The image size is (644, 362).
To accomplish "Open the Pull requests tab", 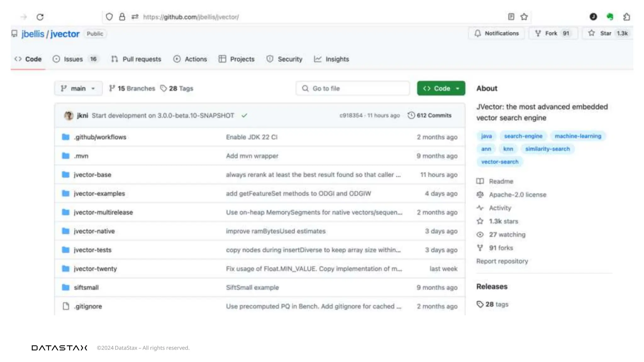I will click(x=136, y=59).
